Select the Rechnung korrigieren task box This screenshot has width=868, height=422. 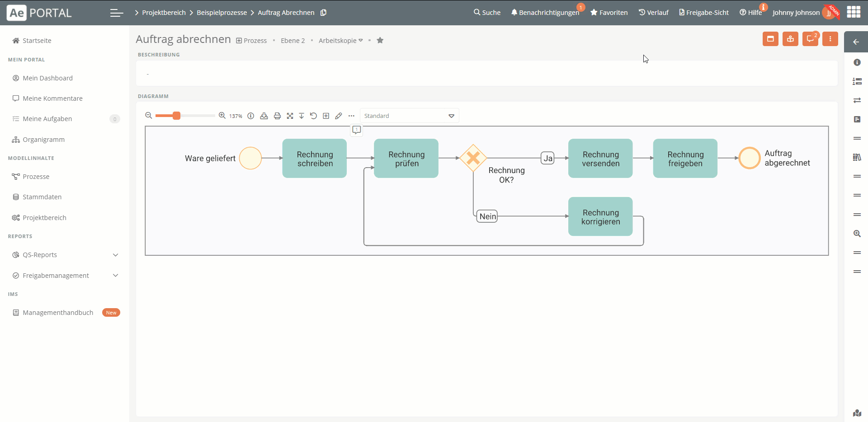pyautogui.click(x=600, y=216)
